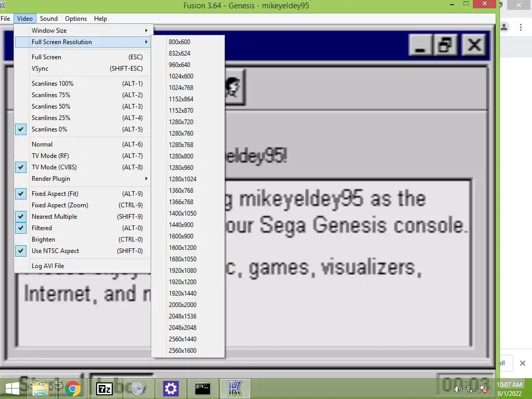The width and height of the screenshot is (532, 399).
Task: Click the network icon in system tray
Action: [471, 389]
